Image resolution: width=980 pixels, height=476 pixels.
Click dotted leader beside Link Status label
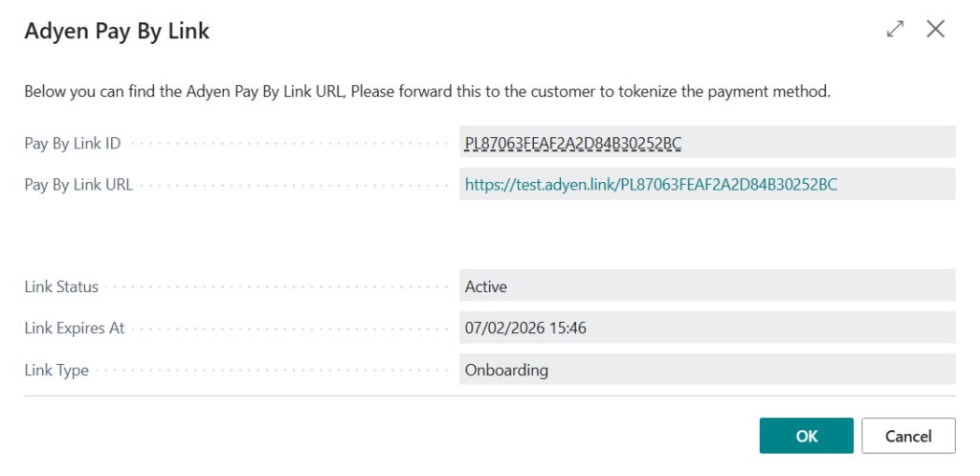(x=278, y=286)
